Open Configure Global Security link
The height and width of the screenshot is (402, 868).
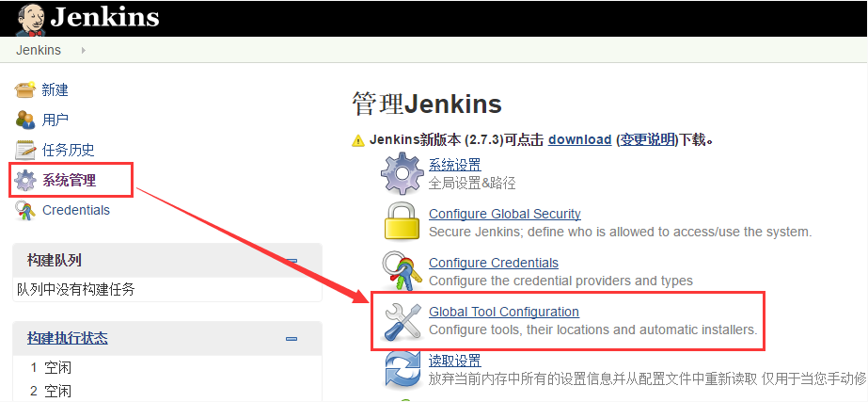pos(505,214)
